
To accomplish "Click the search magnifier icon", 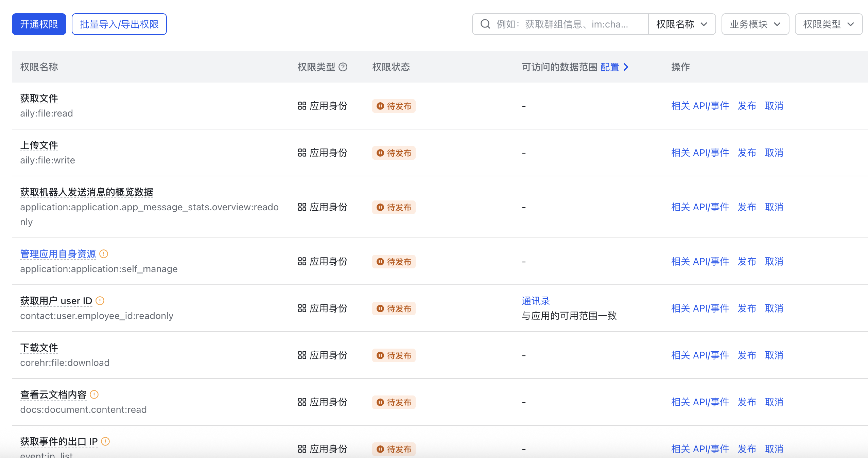I will coord(485,24).
